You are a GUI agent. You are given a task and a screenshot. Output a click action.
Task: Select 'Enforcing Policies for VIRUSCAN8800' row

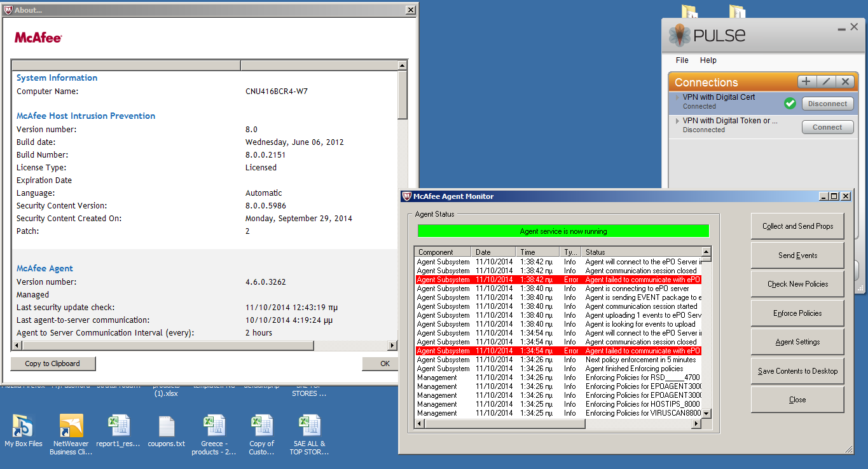pos(558,413)
